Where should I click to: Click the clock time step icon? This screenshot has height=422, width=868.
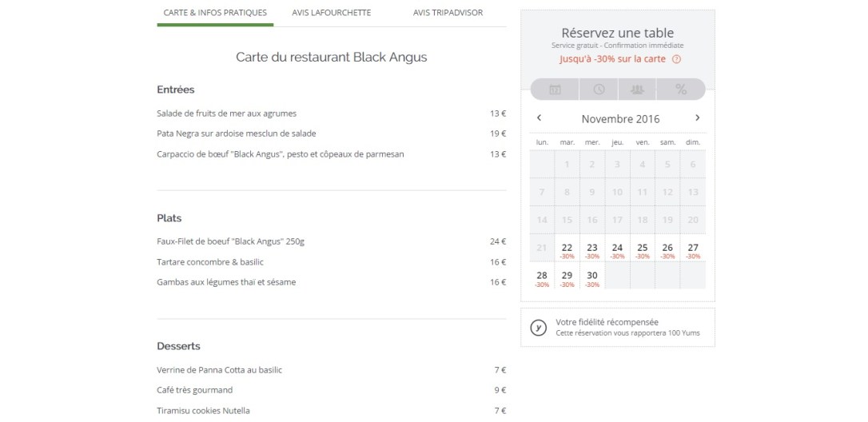599,90
